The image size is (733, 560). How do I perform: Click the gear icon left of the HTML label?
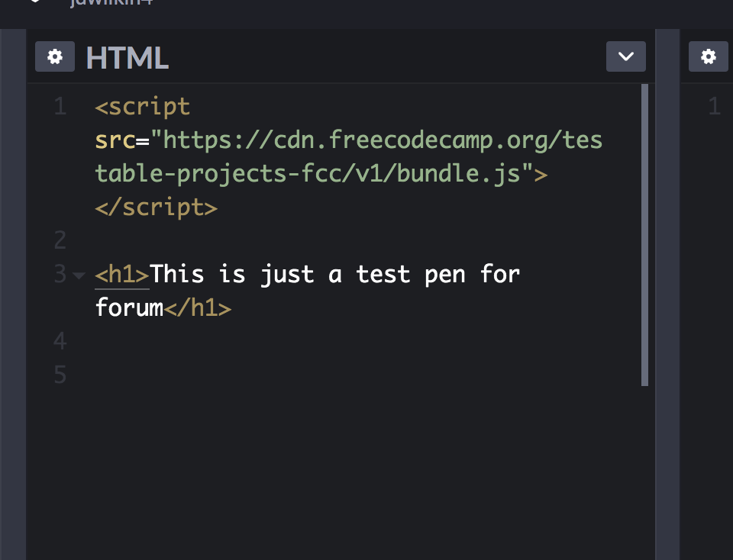pos(54,56)
